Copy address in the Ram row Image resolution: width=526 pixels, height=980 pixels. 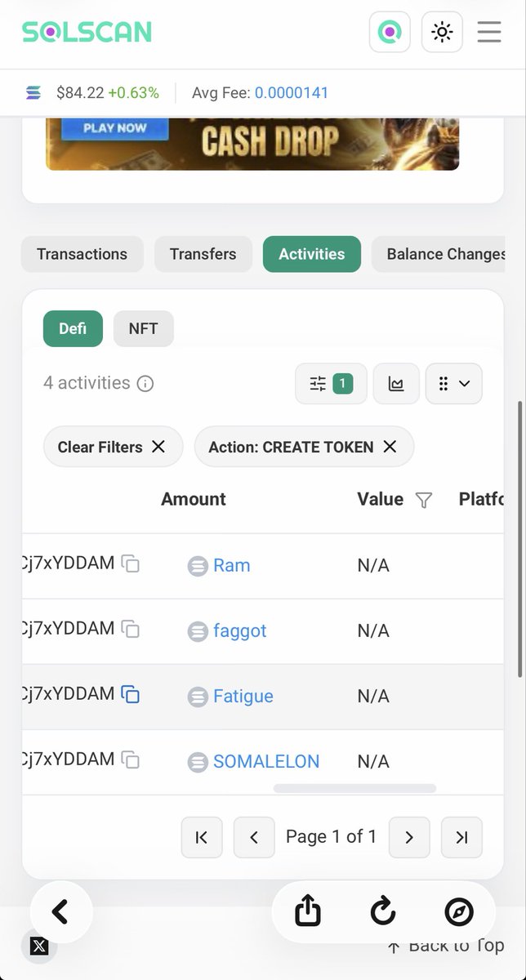[131, 564]
